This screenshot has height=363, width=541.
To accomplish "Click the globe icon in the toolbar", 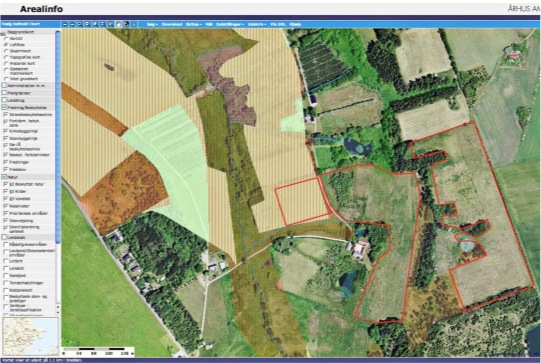I will tap(126, 24).
